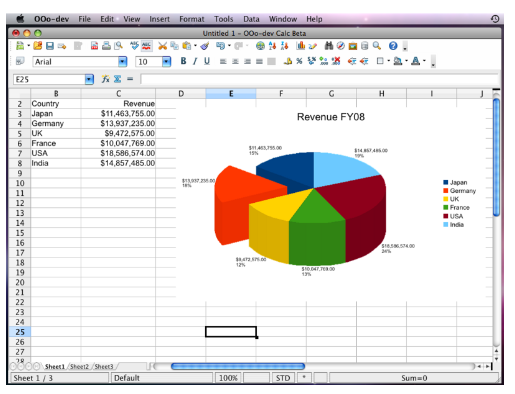Viewport: 515px width, 394px height.
Task: Click the New document icon
Action: [20, 46]
